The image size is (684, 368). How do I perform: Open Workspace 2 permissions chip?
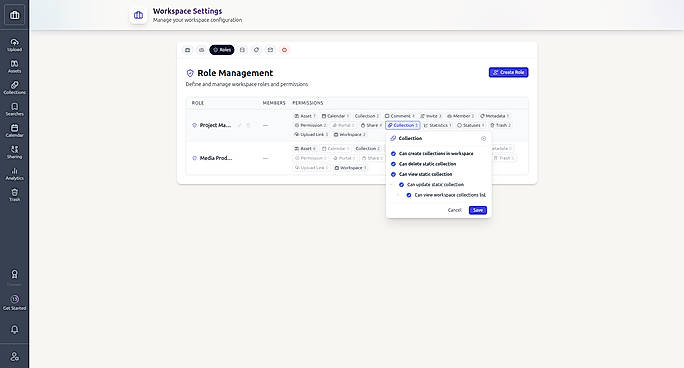point(350,134)
